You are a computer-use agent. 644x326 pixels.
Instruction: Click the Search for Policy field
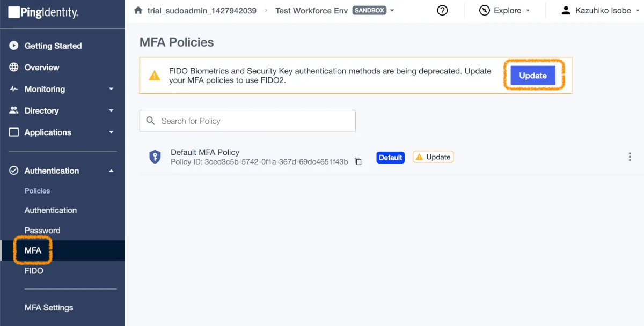click(247, 121)
